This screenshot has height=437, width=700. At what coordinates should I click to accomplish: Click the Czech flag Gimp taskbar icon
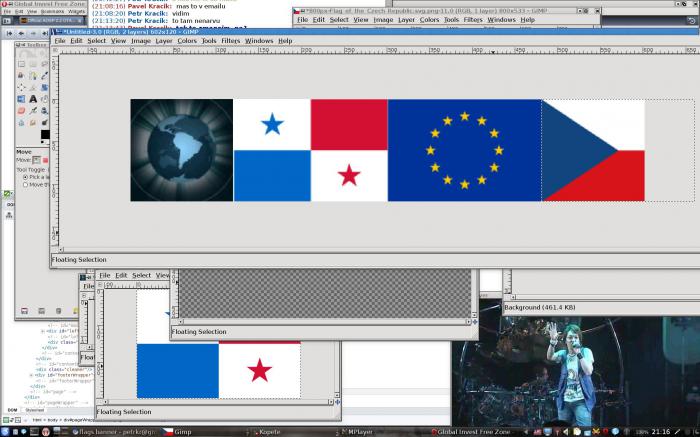[x=167, y=432]
